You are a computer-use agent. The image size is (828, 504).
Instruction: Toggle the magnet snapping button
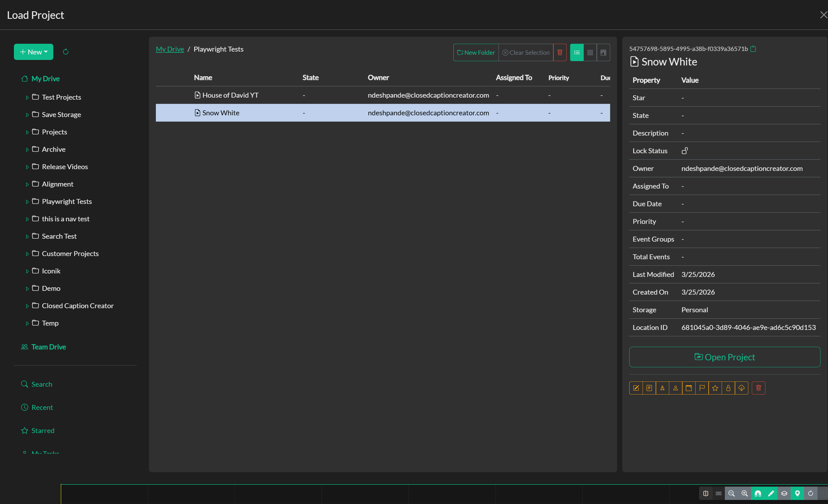758,493
